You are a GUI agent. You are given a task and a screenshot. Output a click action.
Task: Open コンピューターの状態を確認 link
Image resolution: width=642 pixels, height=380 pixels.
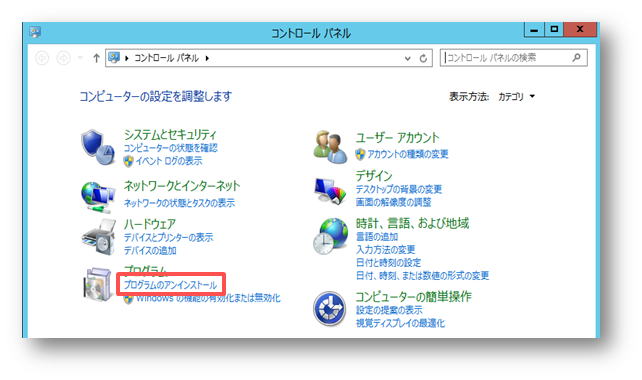pos(170,148)
